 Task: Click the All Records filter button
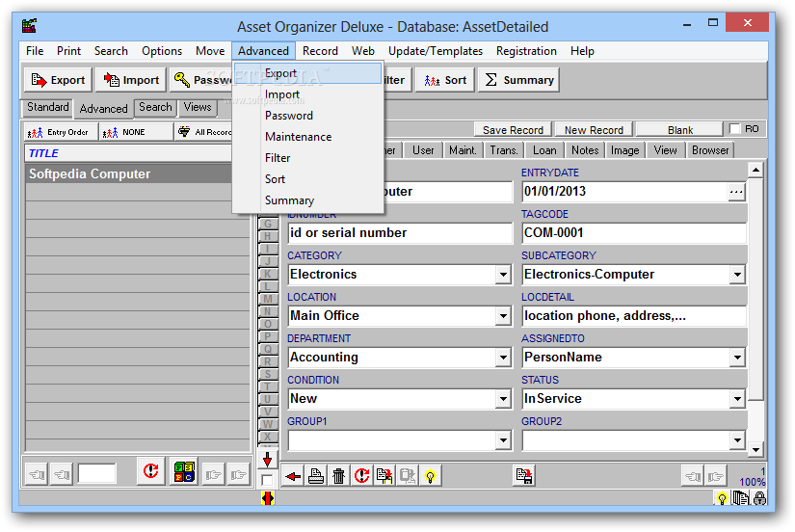204,132
